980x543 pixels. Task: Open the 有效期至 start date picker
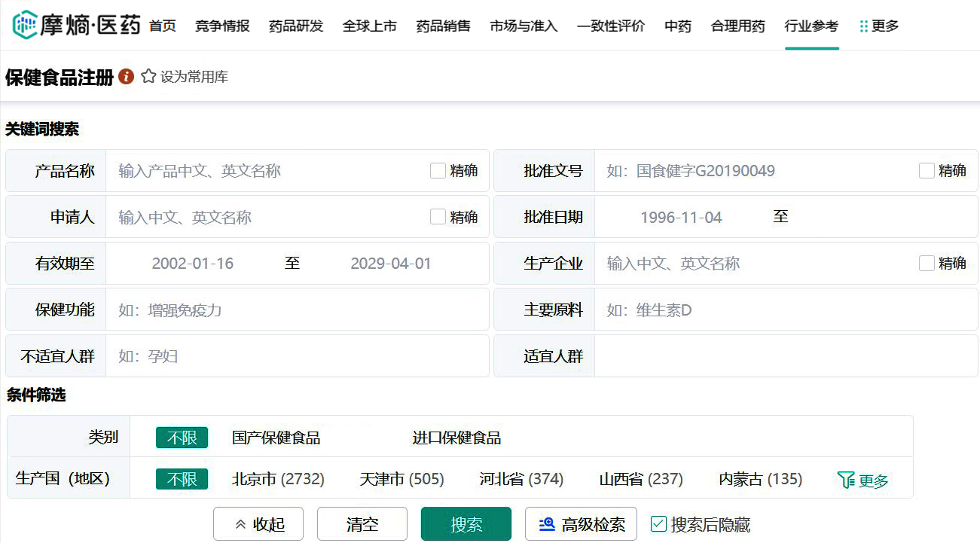click(x=193, y=264)
